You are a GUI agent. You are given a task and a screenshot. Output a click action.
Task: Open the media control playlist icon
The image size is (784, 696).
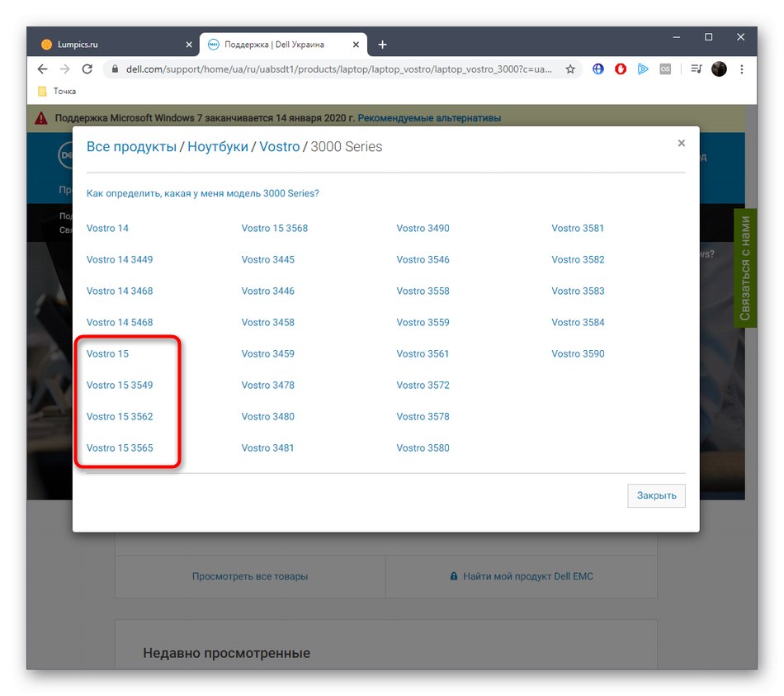tap(697, 69)
